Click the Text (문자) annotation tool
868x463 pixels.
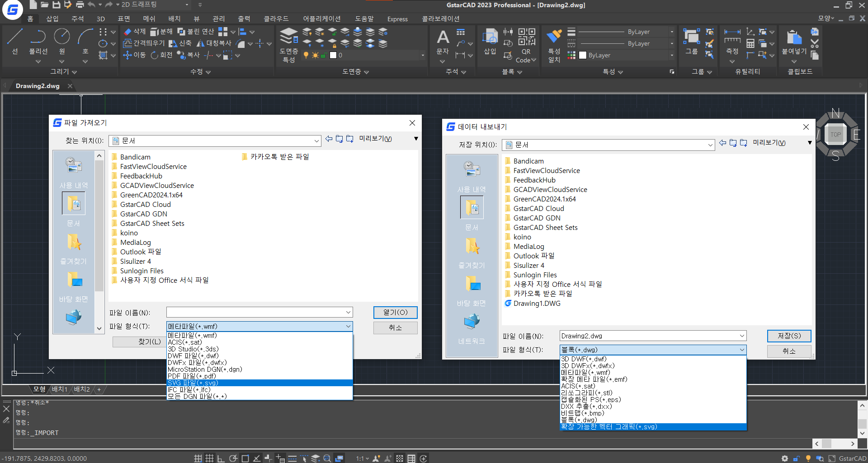pos(443,42)
